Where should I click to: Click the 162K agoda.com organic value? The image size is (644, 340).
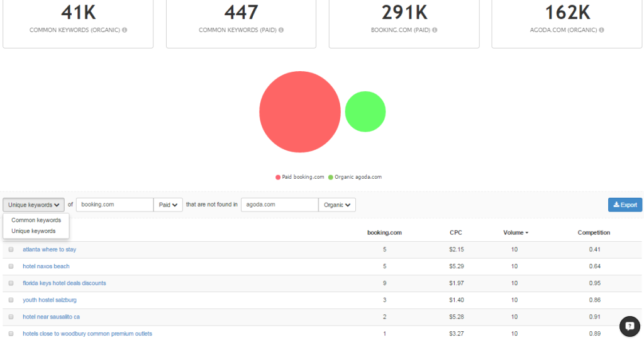pos(567,13)
